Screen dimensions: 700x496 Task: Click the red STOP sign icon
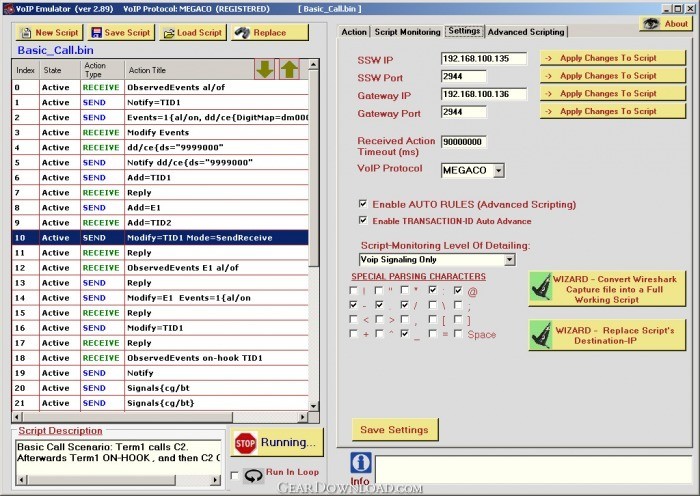tap(245, 443)
